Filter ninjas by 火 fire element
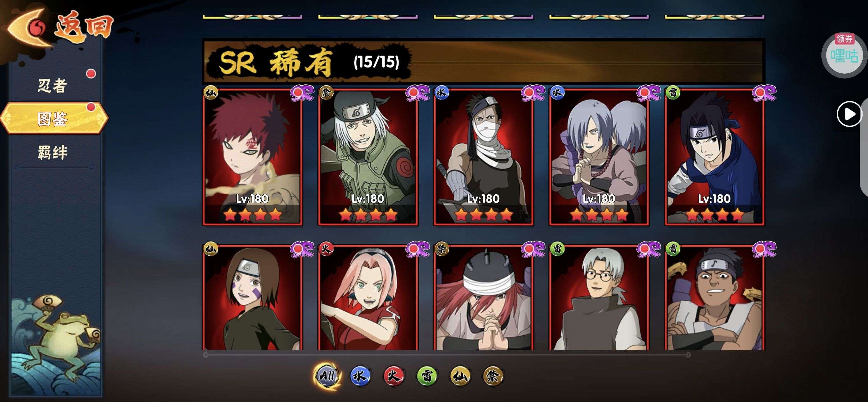The width and height of the screenshot is (868, 402). pyautogui.click(x=393, y=376)
